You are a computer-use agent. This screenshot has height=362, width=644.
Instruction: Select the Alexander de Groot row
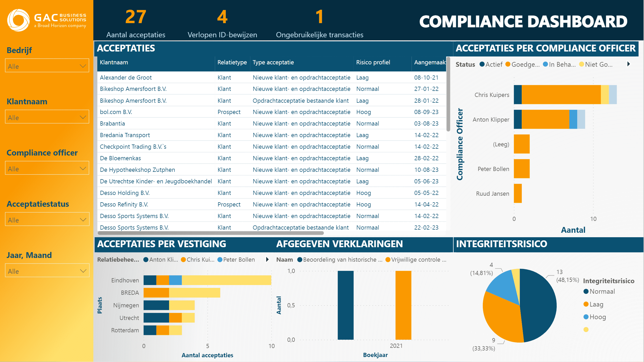pos(272,77)
